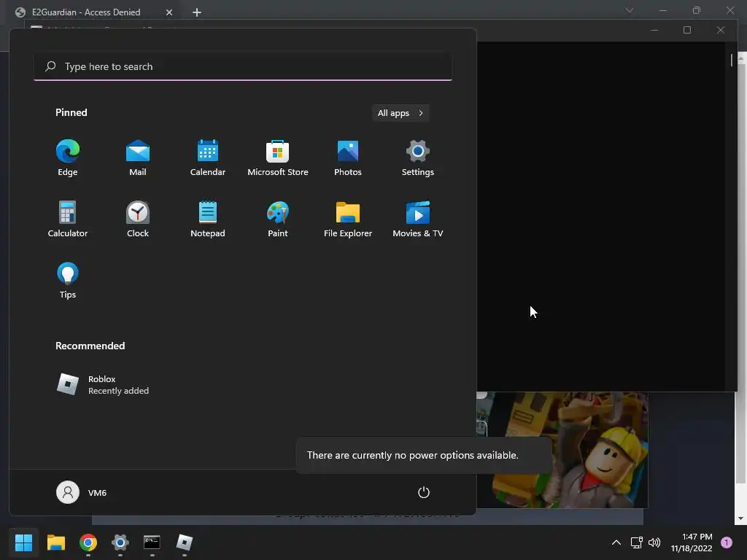Expand the All apps list
Image resolution: width=747 pixels, height=560 pixels.
pos(400,113)
